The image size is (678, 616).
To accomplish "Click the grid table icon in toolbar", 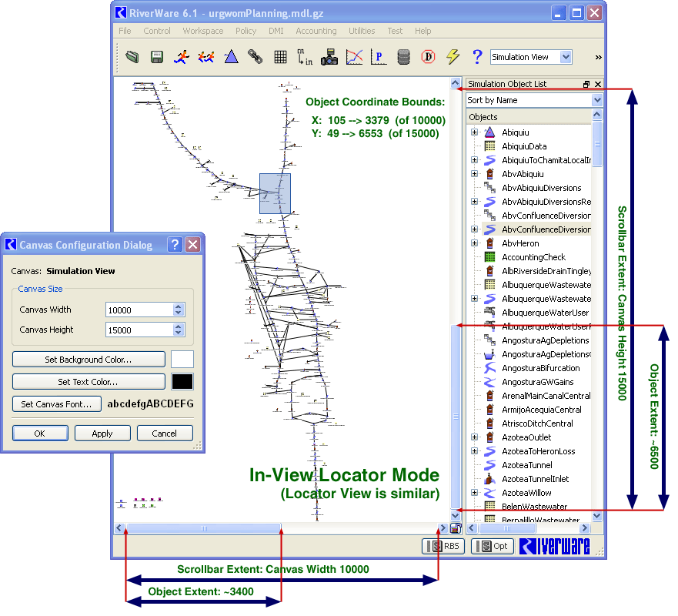I will [x=280, y=57].
